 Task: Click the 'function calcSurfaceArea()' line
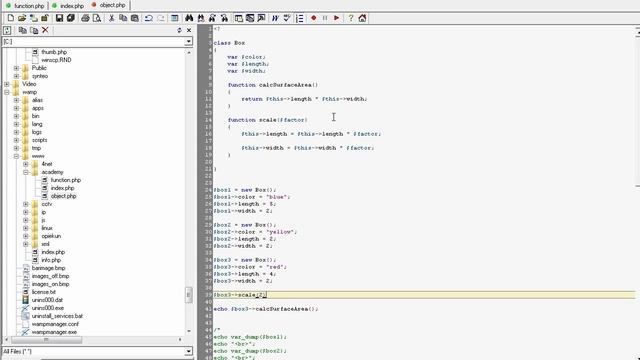point(273,85)
